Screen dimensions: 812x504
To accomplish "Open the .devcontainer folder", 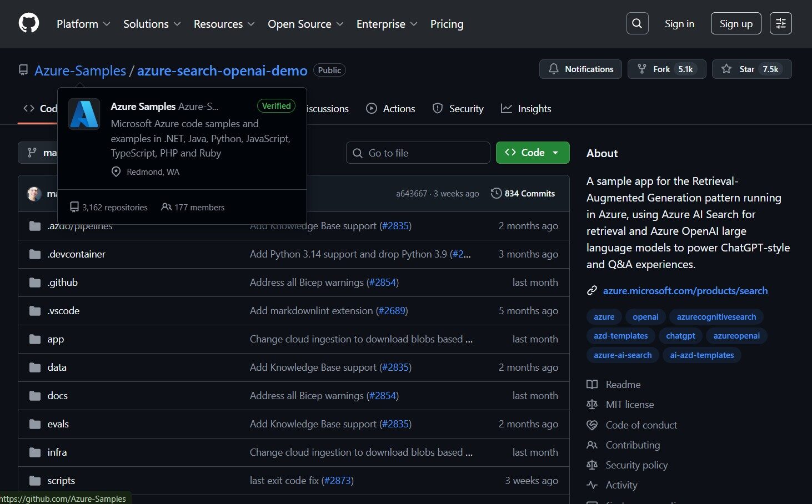I will (76, 254).
